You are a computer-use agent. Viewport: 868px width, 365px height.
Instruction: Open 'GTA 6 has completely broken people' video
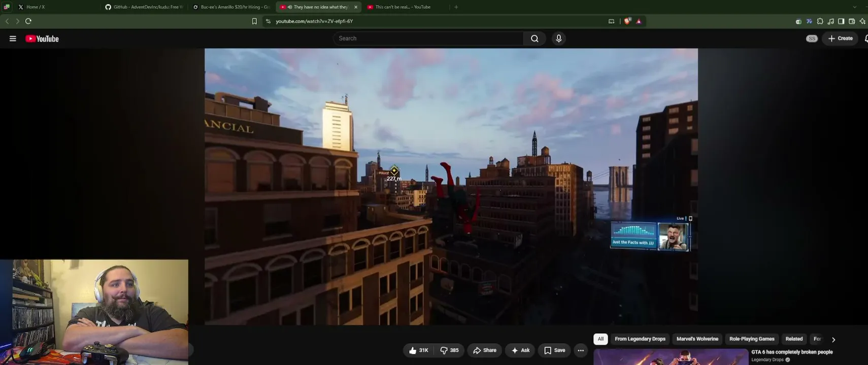792,352
